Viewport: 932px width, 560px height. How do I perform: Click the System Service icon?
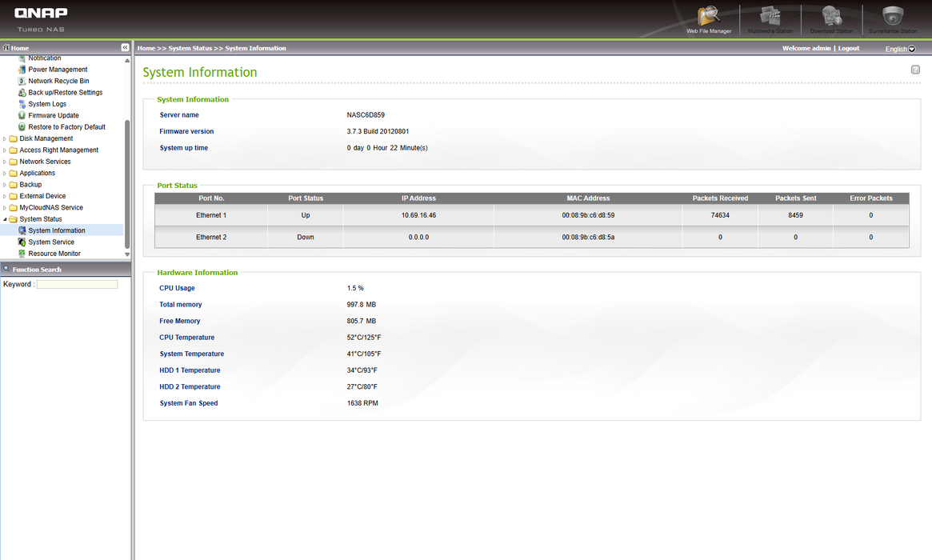click(x=22, y=242)
